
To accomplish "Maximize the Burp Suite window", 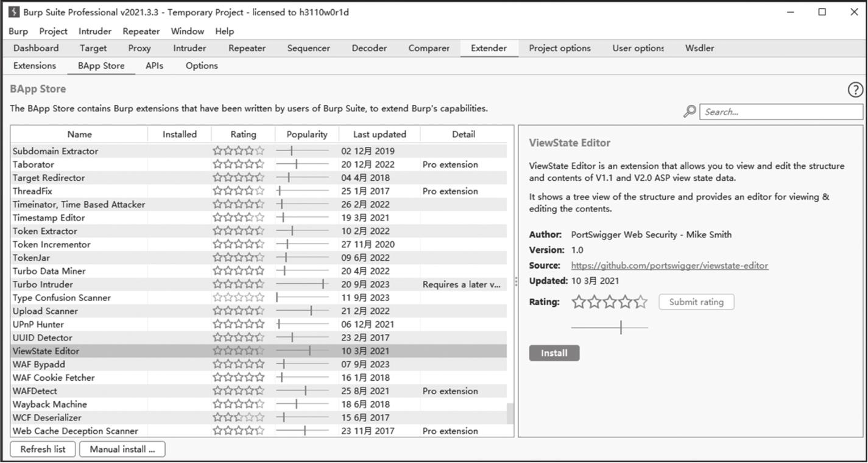I will 822,12.
